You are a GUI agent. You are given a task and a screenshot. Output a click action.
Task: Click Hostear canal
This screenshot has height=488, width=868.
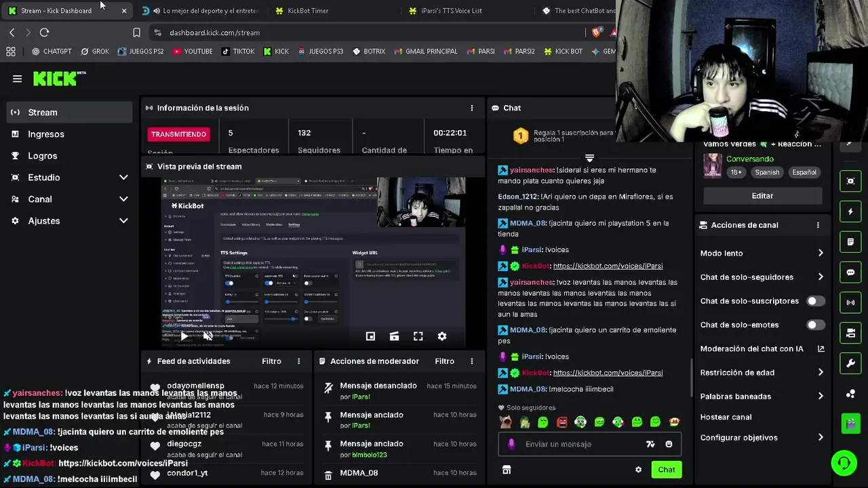click(726, 417)
